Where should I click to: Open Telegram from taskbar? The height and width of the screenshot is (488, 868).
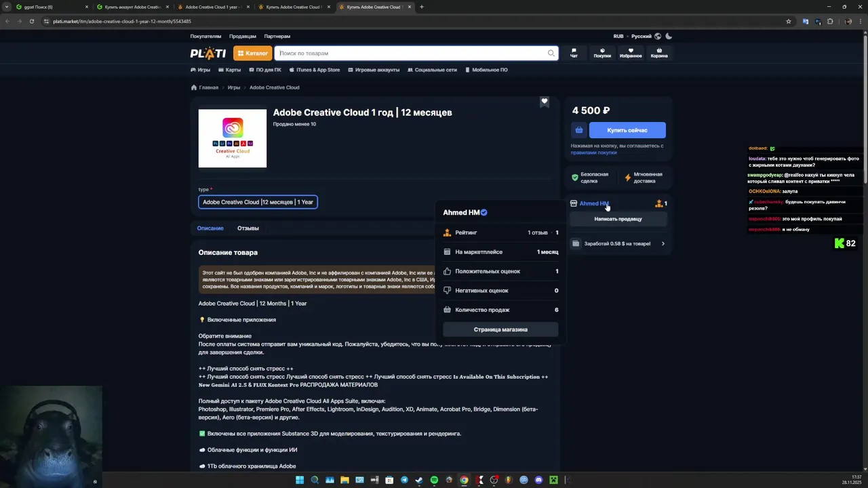(404, 480)
